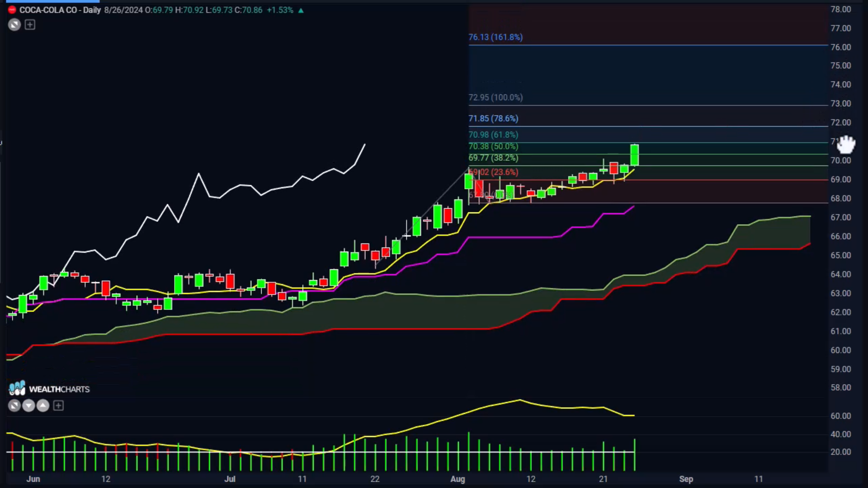Select Fibonacci label 71.85 (78.6%)

(x=493, y=118)
